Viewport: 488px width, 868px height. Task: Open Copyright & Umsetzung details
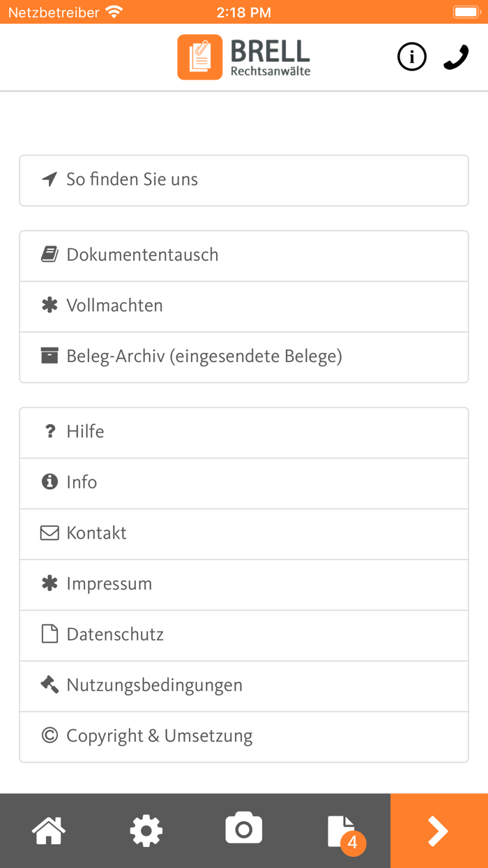coord(159,737)
